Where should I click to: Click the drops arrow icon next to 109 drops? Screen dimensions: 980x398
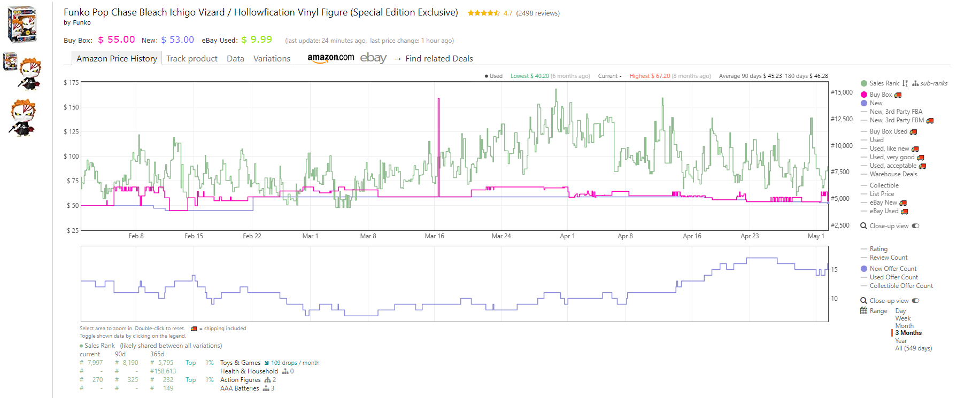coord(266,363)
